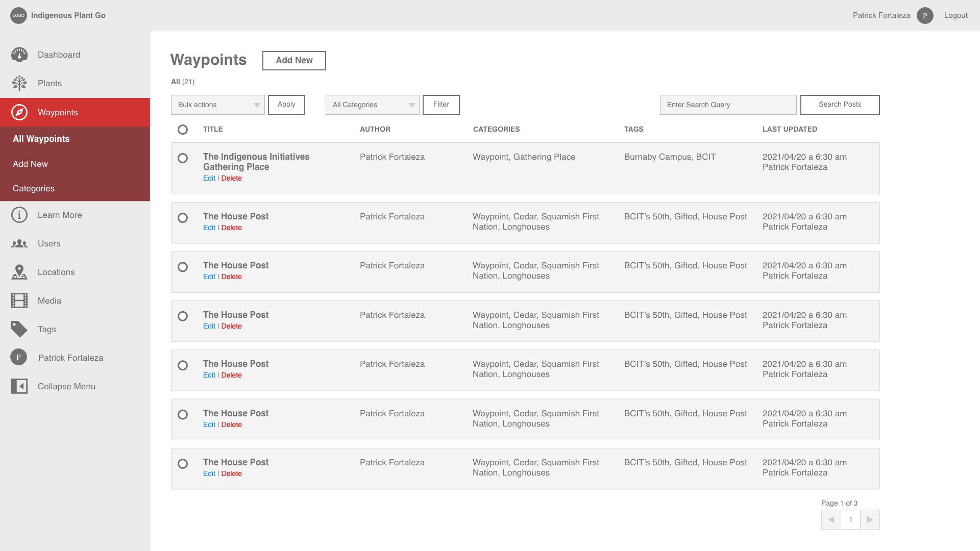The width and height of the screenshot is (980, 551).
Task: Click the Locations map pin icon
Action: click(x=19, y=272)
